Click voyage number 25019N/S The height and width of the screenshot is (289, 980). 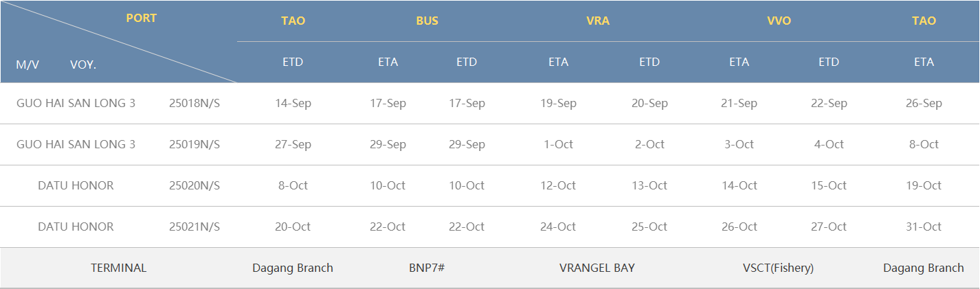(194, 145)
